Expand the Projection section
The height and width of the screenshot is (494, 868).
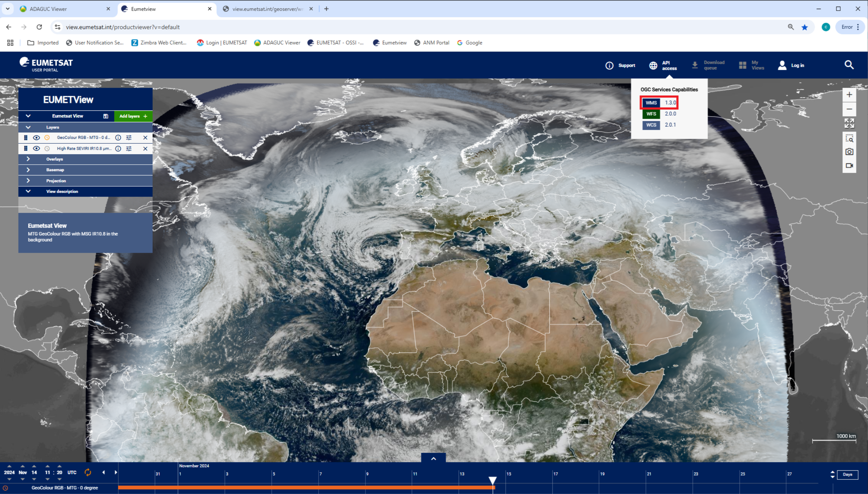(28, 181)
